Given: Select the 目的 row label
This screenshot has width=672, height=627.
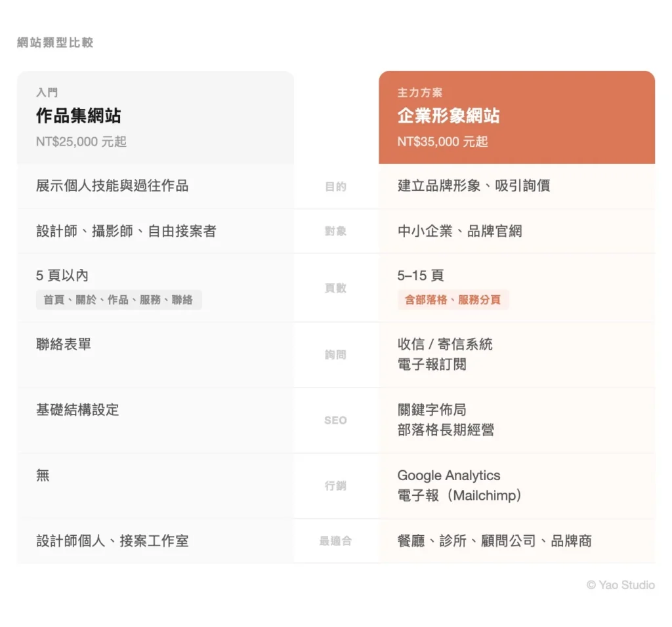Looking at the screenshot, I should pos(337,186).
